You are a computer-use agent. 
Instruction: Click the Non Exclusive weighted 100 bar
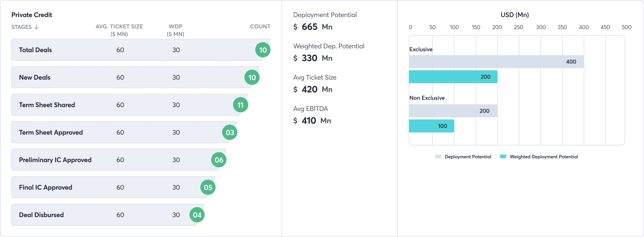coord(432,126)
